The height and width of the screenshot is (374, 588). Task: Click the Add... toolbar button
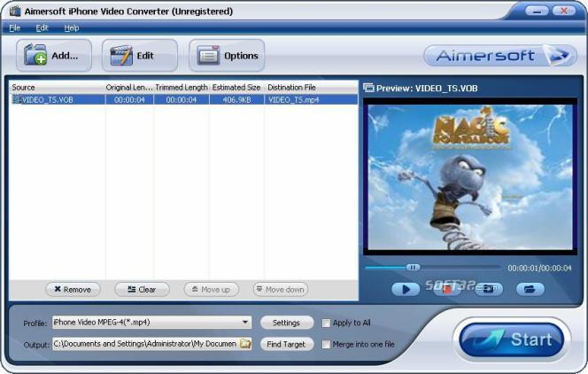54,56
